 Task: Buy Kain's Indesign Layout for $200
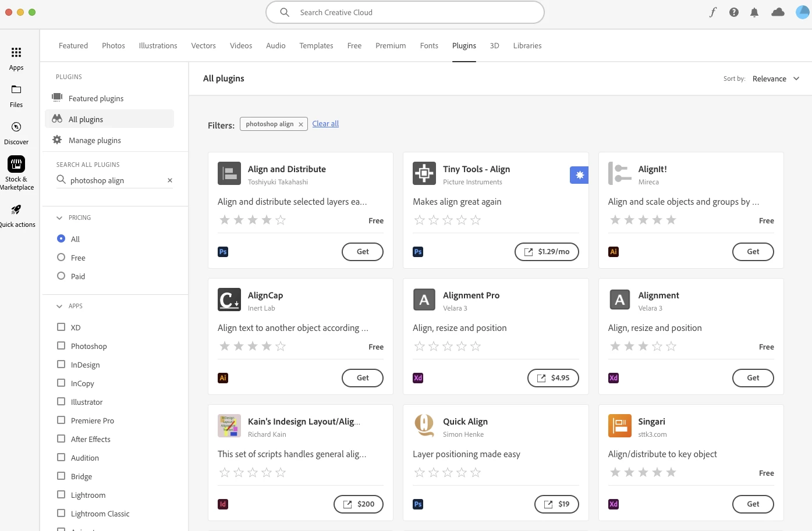[359, 504]
